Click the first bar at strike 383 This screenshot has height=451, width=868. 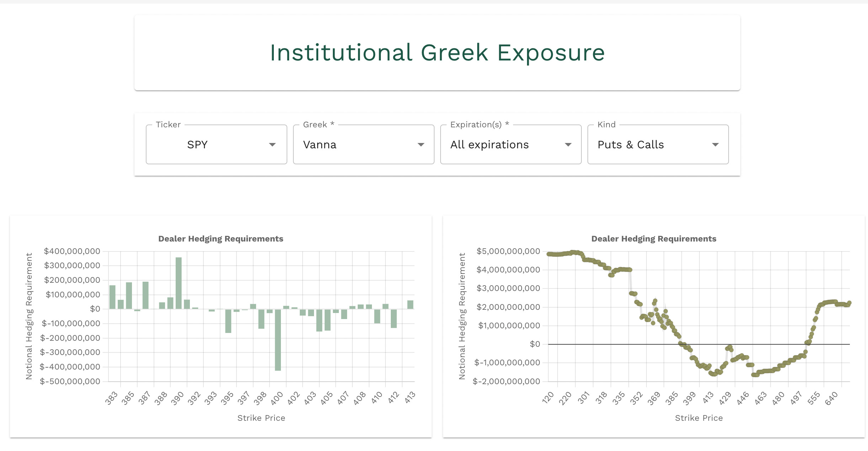pyautogui.click(x=112, y=297)
